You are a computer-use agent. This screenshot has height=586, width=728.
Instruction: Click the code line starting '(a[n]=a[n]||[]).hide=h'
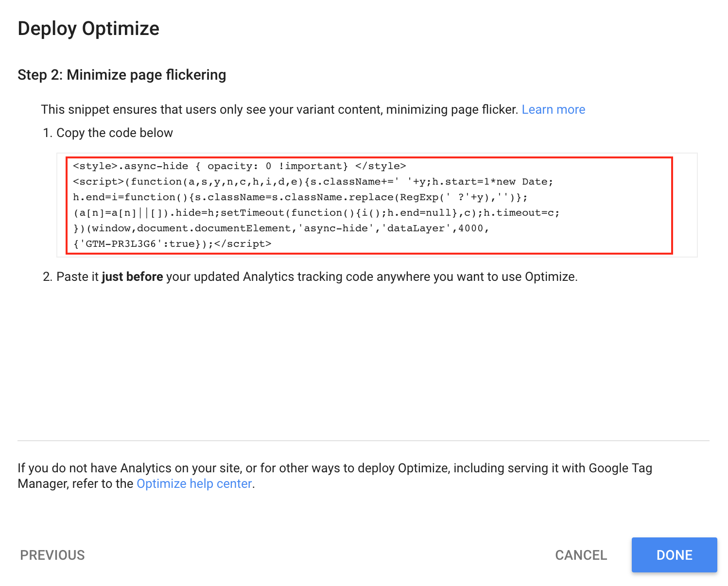(x=316, y=213)
